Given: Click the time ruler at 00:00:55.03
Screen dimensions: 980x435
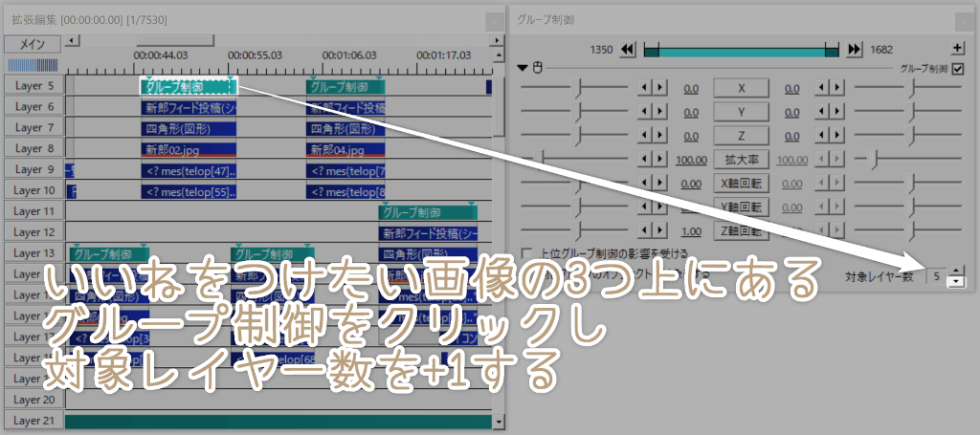Looking at the screenshot, I should [x=255, y=54].
